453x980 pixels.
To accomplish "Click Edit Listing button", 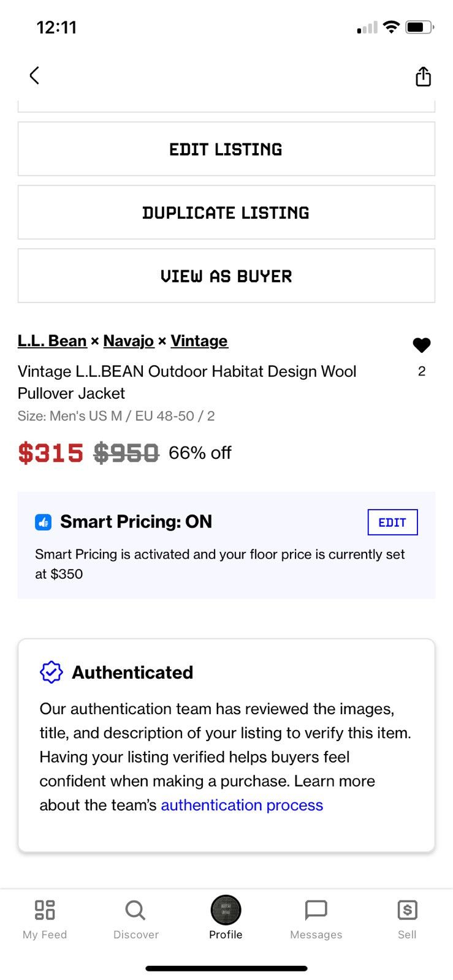I will [x=226, y=149].
